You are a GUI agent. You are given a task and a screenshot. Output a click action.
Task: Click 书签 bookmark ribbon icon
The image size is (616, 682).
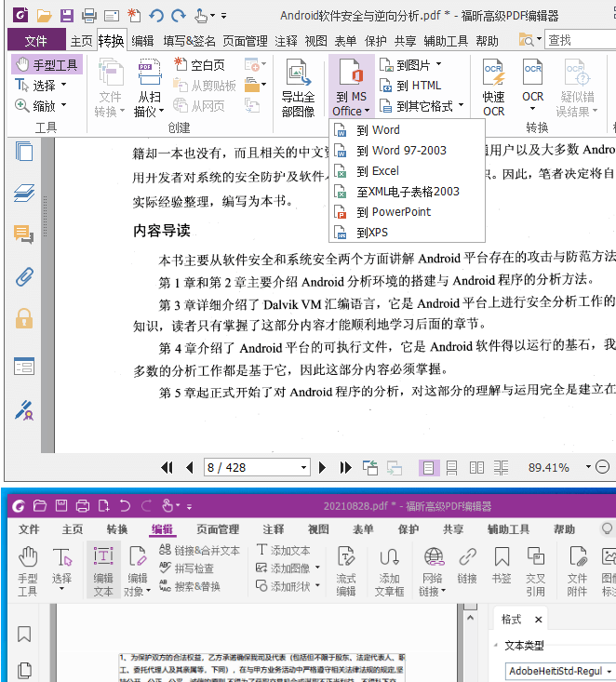coord(502,565)
